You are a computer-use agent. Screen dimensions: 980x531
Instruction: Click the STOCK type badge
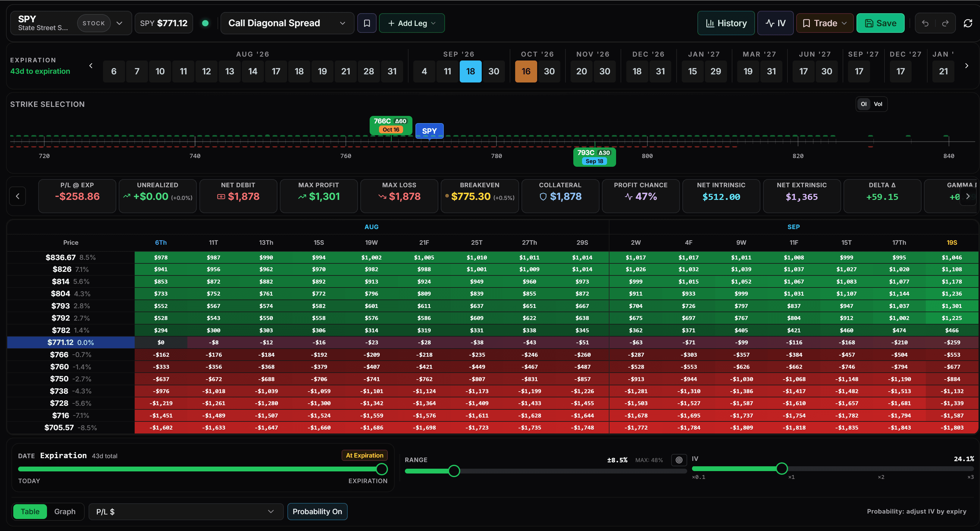point(94,23)
